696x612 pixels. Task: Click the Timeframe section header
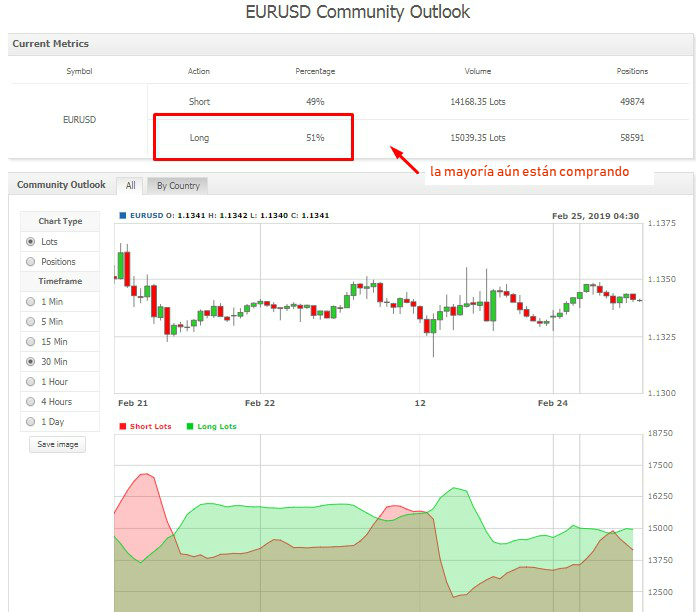tap(60, 281)
